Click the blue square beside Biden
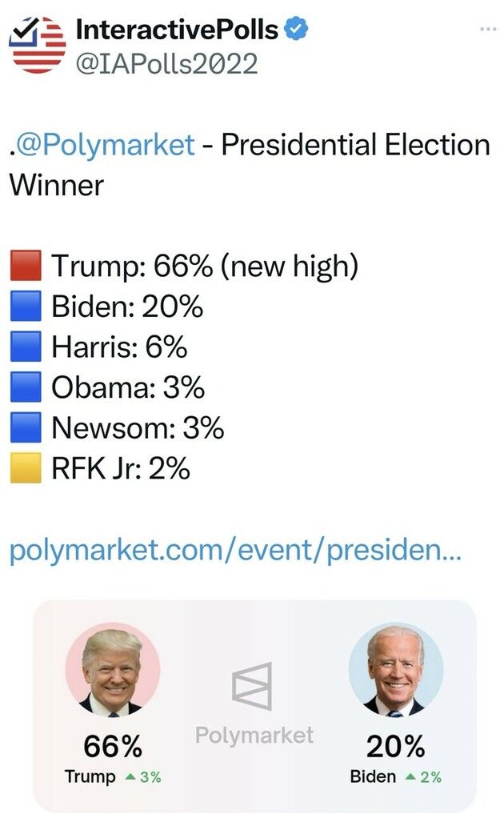The width and height of the screenshot is (504, 814). tap(26, 307)
